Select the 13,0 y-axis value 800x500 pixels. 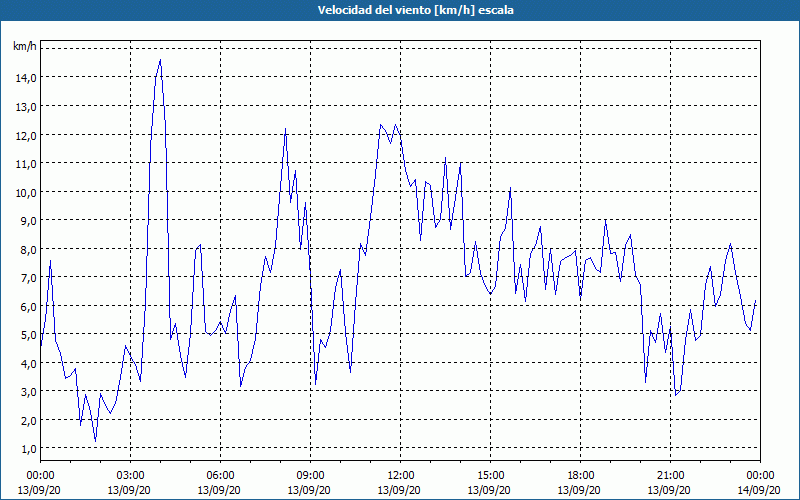[26, 107]
